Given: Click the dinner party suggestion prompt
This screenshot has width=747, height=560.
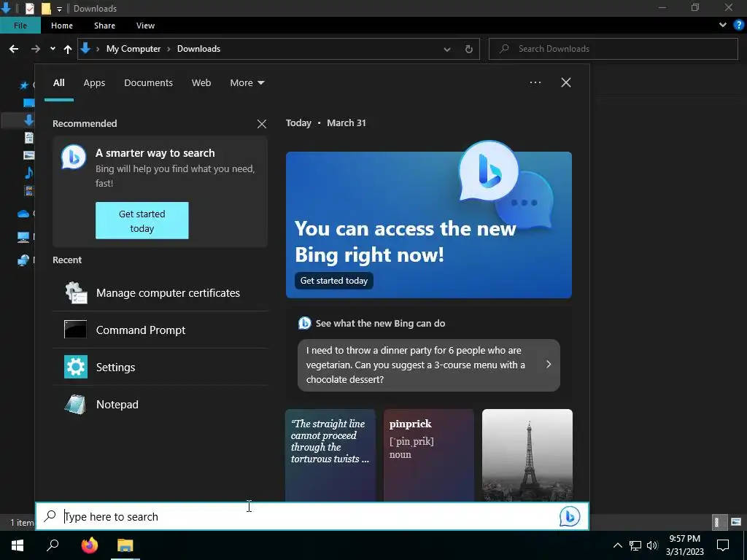Looking at the screenshot, I should click(x=429, y=365).
